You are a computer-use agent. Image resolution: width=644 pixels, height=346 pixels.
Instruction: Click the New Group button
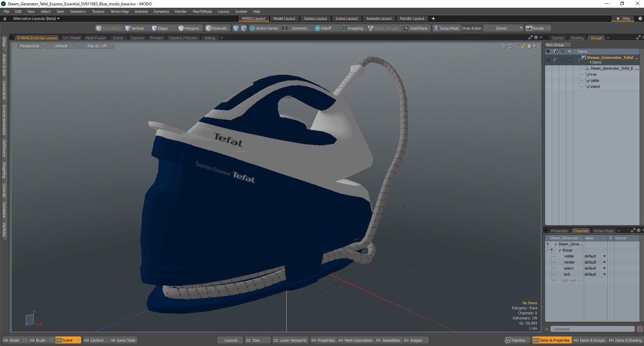point(558,45)
